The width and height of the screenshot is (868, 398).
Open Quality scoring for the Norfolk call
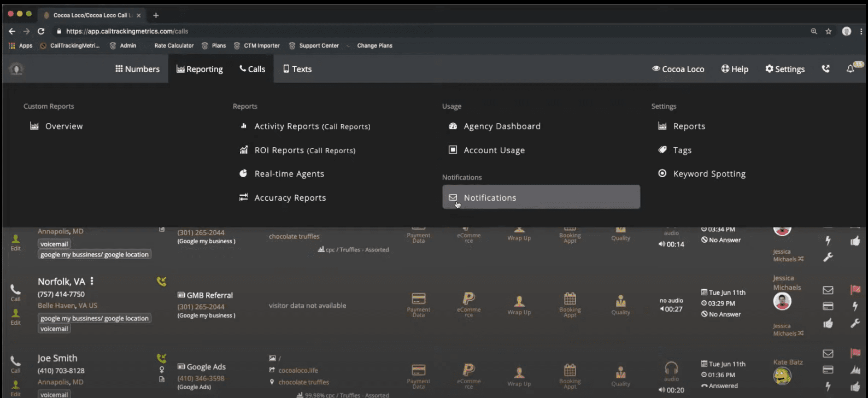[x=620, y=305]
